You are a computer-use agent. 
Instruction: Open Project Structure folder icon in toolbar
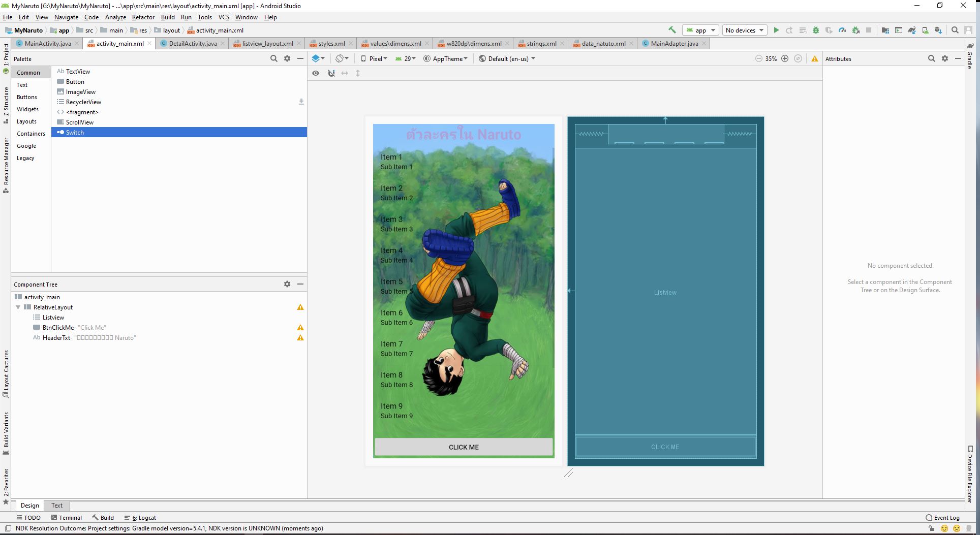tap(885, 30)
